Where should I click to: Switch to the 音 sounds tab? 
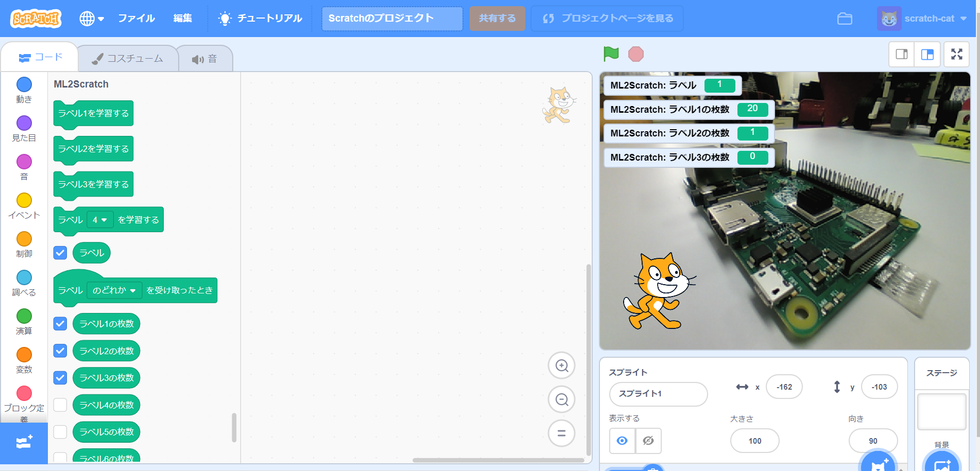205,59
